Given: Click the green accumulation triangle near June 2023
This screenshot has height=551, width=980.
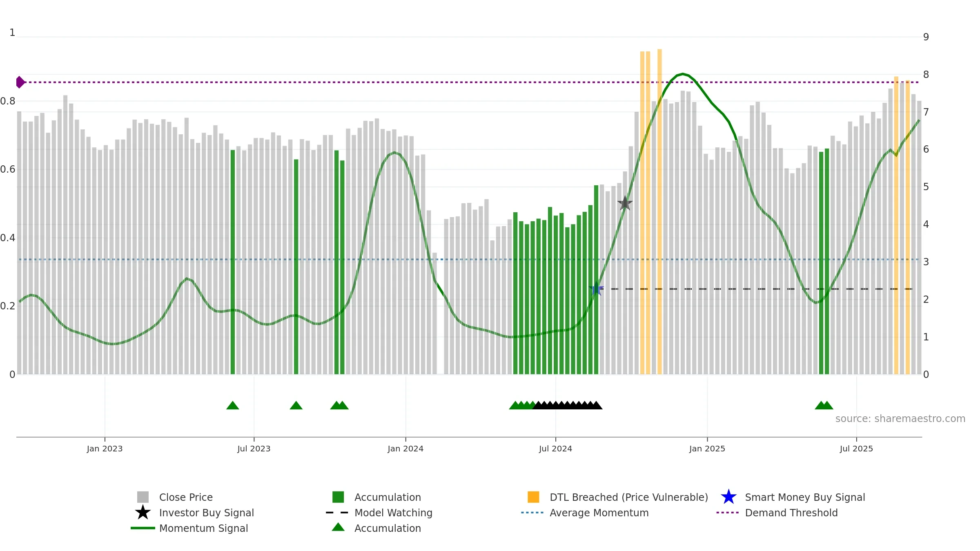Looking at the screenshot, I should 233,405.
